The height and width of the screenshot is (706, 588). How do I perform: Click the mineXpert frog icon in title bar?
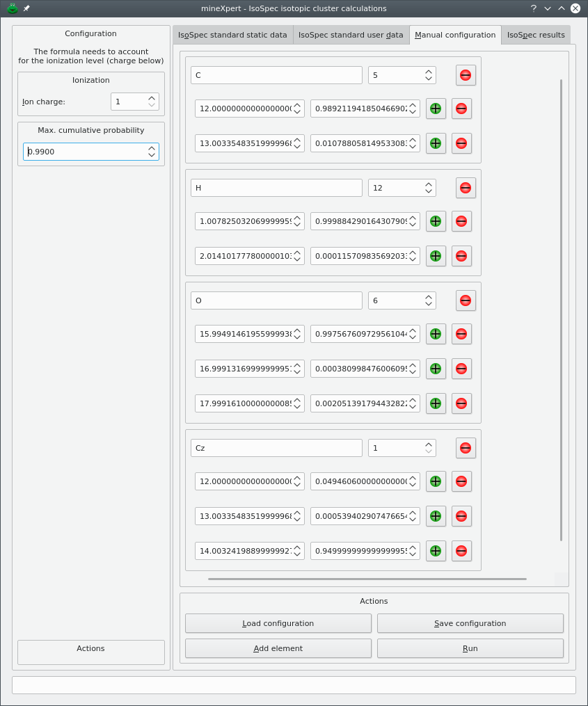[x=12, y=8]
